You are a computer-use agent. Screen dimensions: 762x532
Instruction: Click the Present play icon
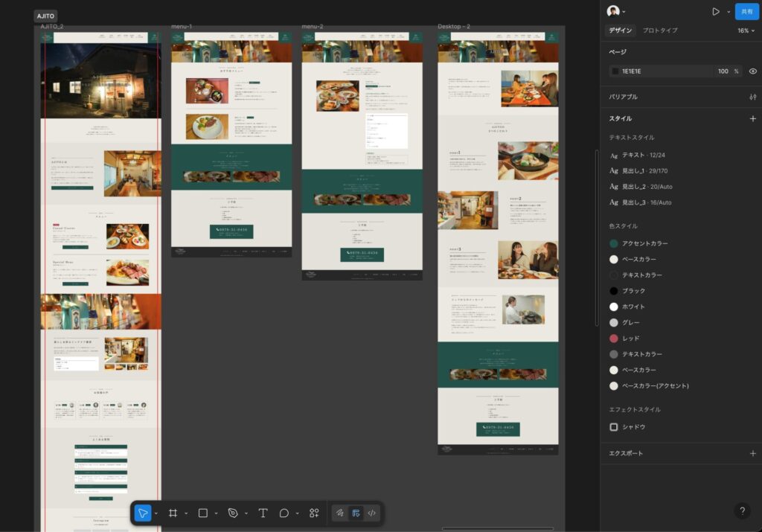click(x=715, y=11)
